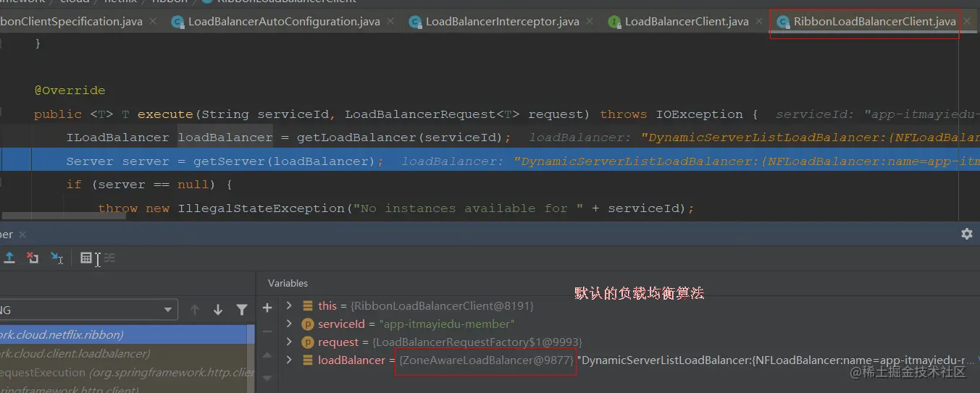Expand the request variable node

pyautogui.click(x=290, y=342)
